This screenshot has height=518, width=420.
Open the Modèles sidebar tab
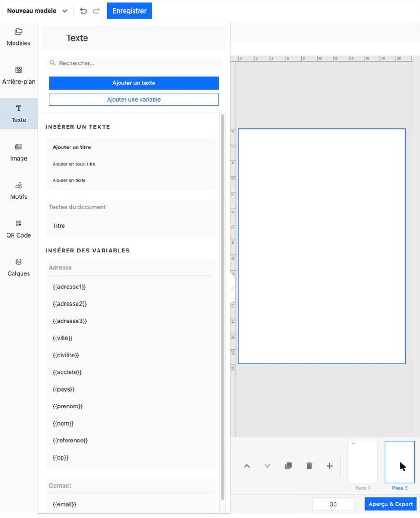(19, 37)
